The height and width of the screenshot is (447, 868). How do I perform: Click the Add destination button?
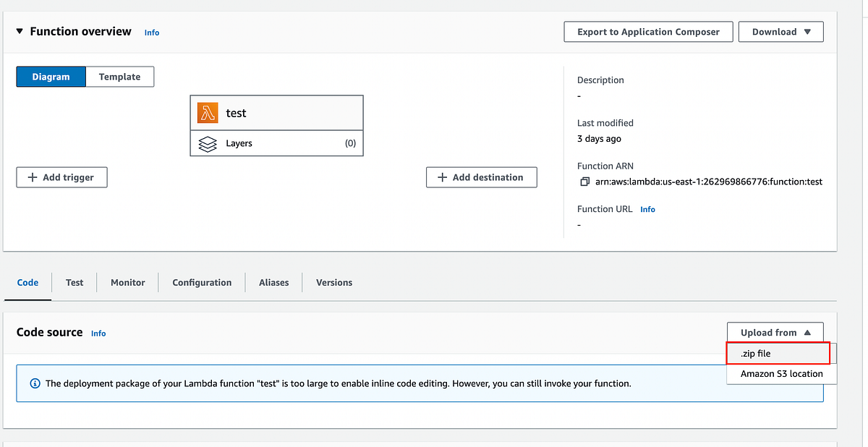tap(481, 176)
